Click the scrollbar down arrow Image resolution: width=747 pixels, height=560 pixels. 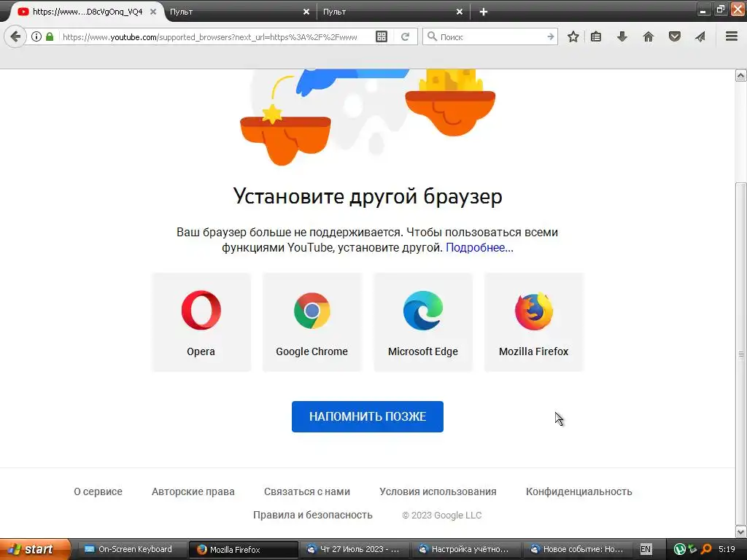(x=741, y=532)
